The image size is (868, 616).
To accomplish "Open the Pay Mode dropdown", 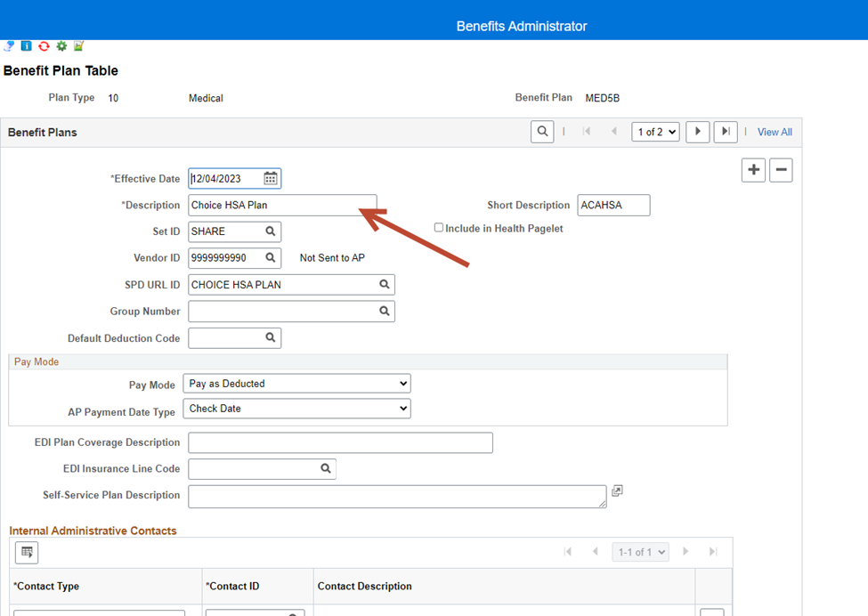I will 296,384.
